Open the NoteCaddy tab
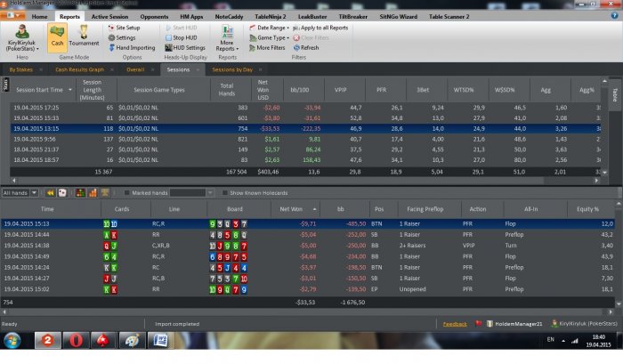Screen dimensions: 623x364 (229, 17)
